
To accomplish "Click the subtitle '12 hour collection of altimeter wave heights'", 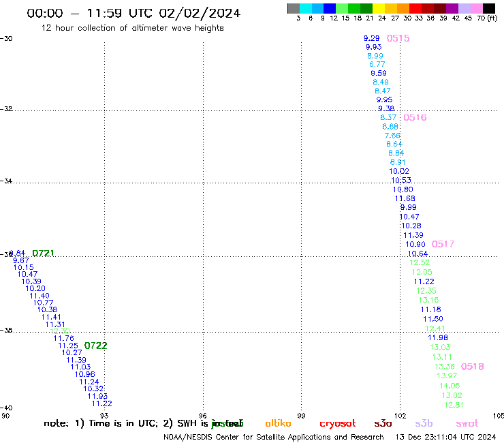I will pyautogui.click(x=132, y=28).
